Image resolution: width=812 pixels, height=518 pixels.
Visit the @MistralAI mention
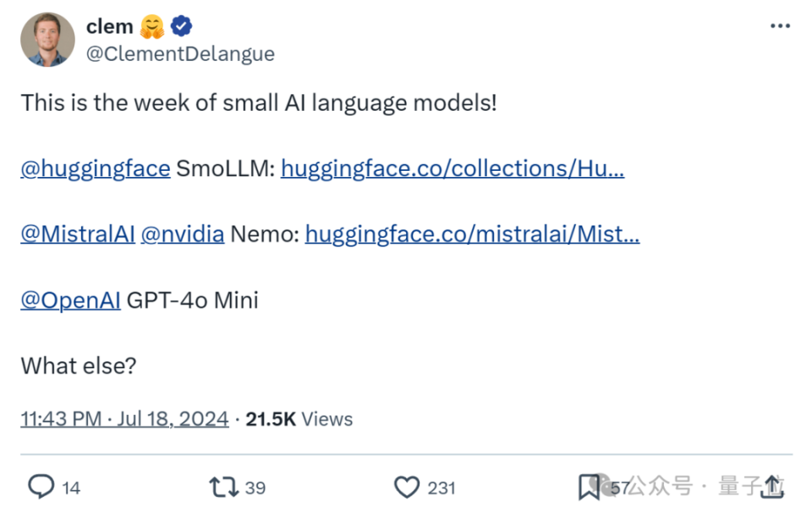click(78, 234)
